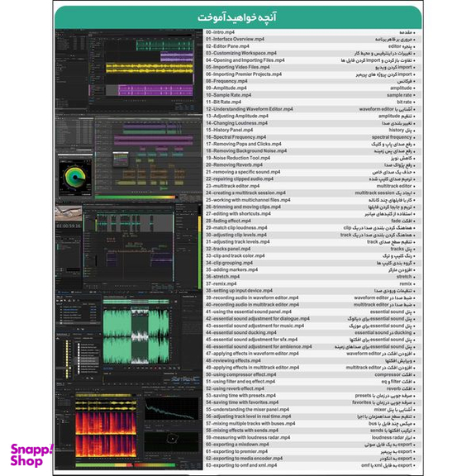This screenshot has height=476, width=476.
Task: Select '38-setting up input device.mp4'
Action: pyautogui.click(x=239, y=291)
